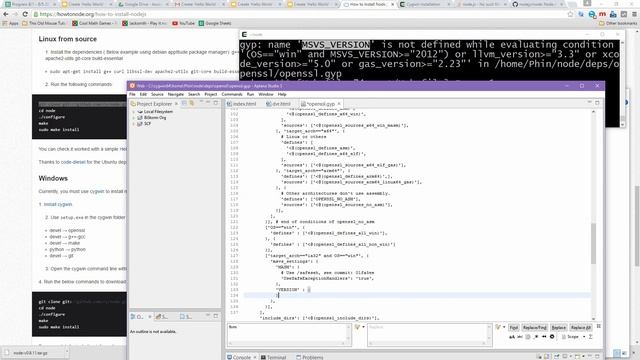This screenshot has width=640, height=360.
Task: Open the YouTube bookmark
Action: [183, 23]
